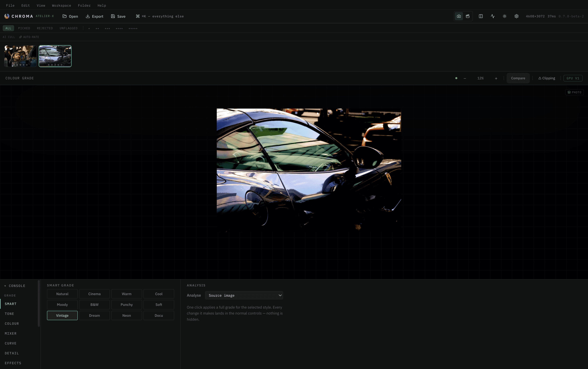Open the ⌘K command palette
This screenshot has height=369, width=588.
(160, 16)
